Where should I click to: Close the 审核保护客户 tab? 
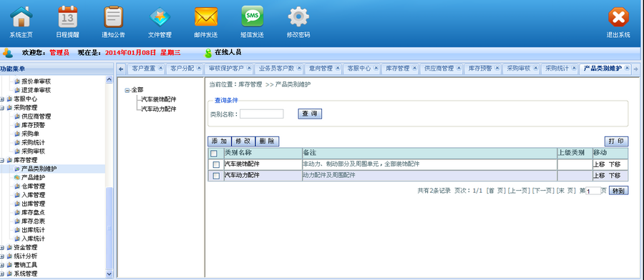click(249, 68)
